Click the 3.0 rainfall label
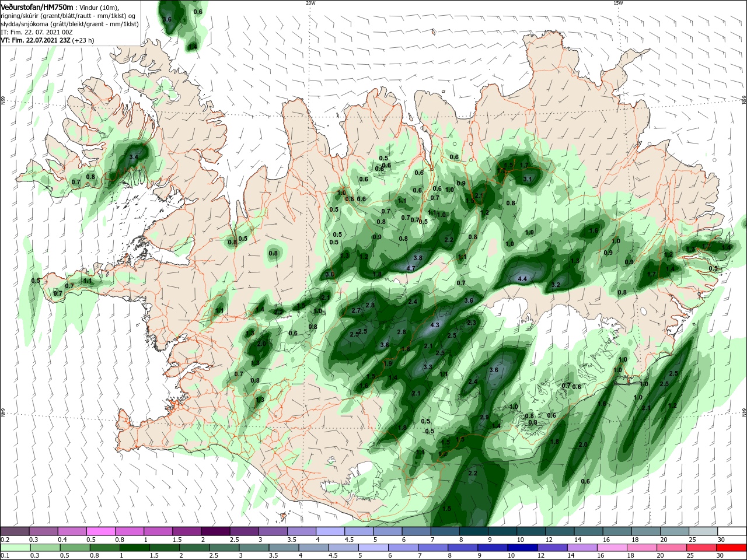The height and width of the screenshot is (560, 747). click(x=330, y=274)
